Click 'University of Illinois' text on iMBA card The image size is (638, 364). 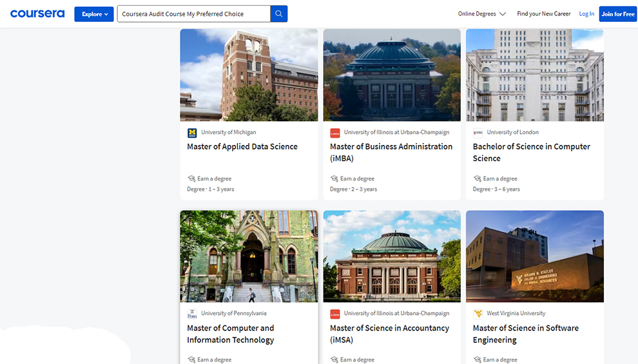pos(396,132)
